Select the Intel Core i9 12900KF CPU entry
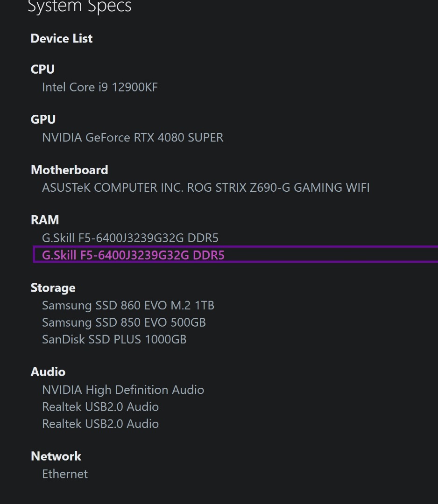The width and height of the screenshot is (438, 504). click(99, 87)
